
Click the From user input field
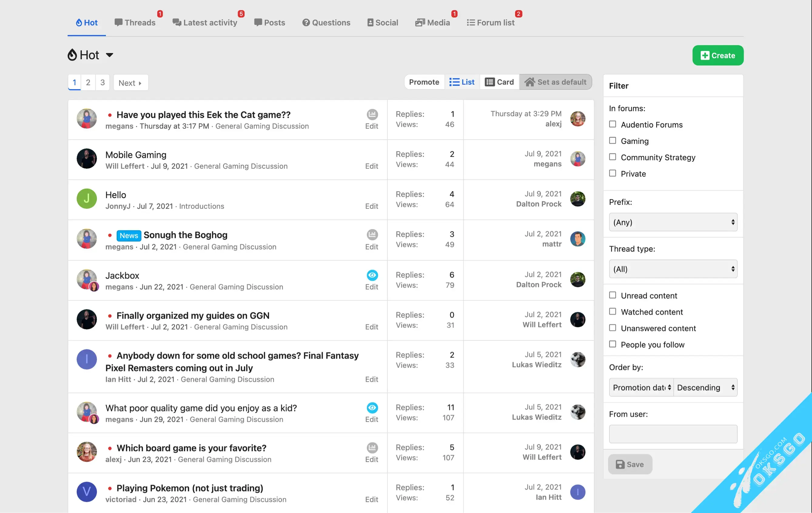(673, 434)
